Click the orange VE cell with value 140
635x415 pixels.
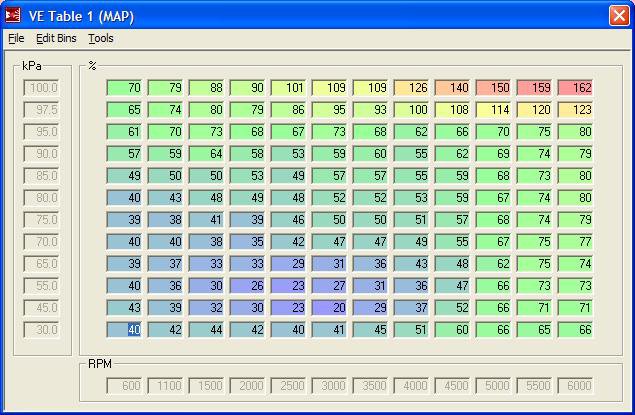[x=452, y=88]
